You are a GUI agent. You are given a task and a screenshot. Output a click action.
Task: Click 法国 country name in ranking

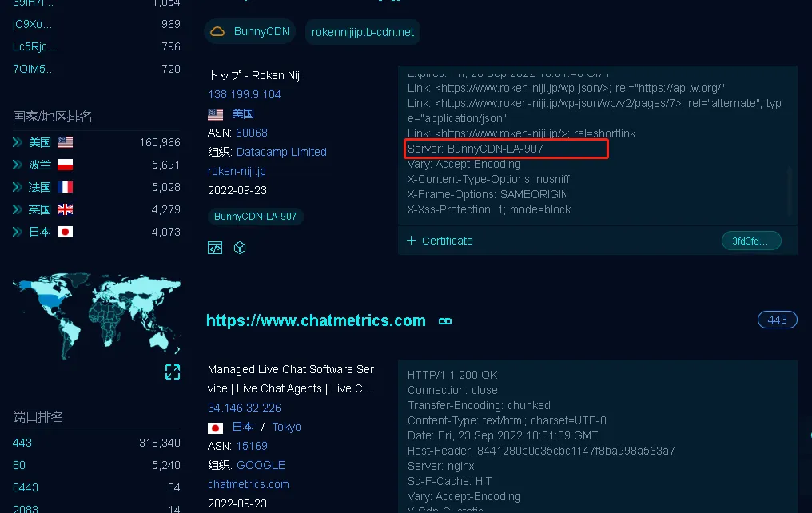[x=40, y=187]
